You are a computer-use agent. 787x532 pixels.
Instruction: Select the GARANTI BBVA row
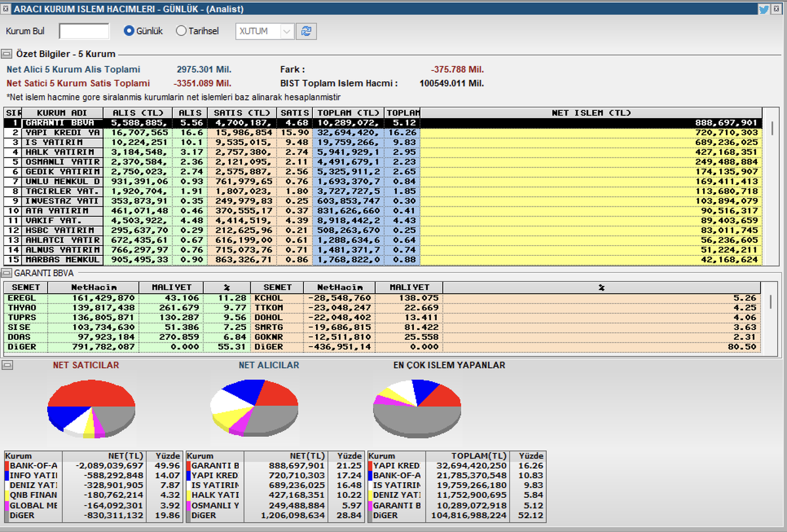pyautogui.click(x=383, y=123)
